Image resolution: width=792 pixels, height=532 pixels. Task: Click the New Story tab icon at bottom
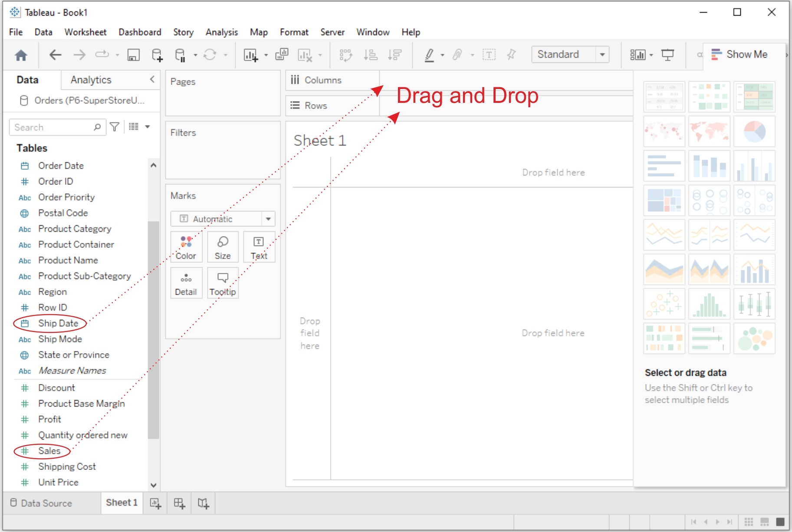tap(204, 503)
